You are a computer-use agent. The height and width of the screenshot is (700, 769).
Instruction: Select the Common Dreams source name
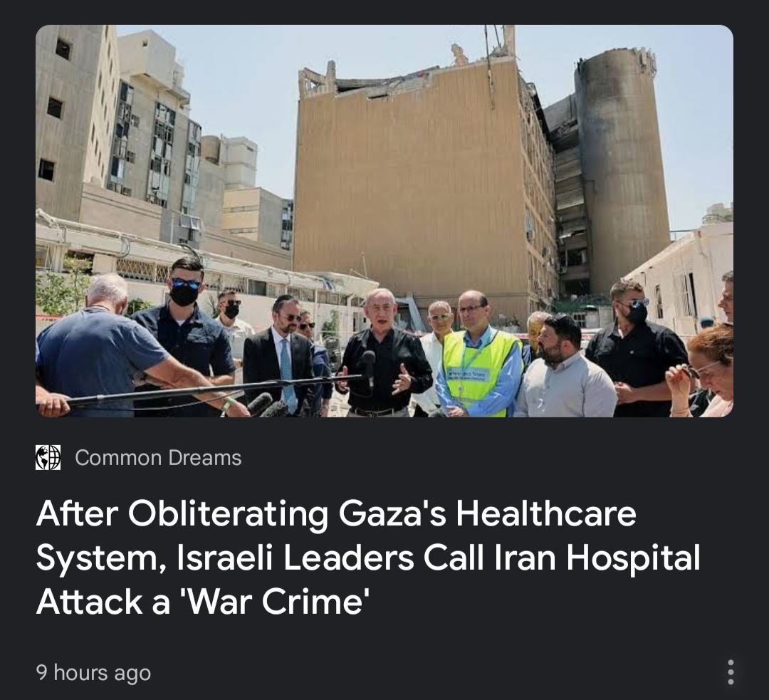click(x=158, y=458)
